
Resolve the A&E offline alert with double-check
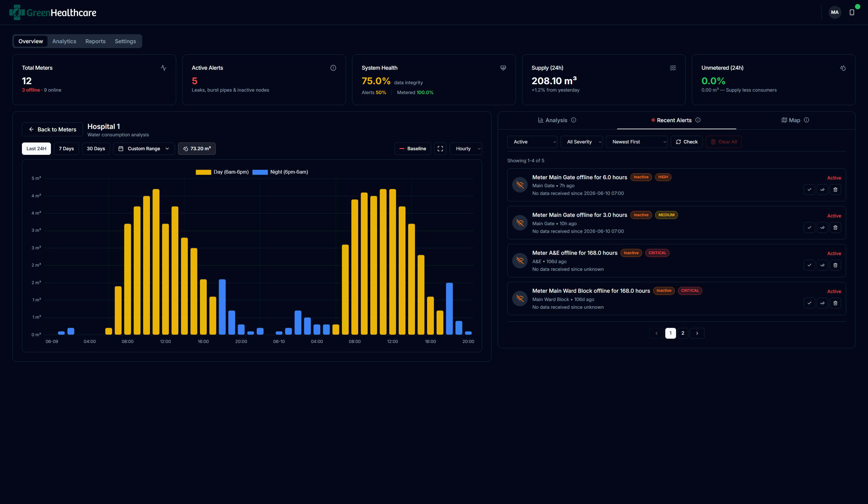coord(822,265)
